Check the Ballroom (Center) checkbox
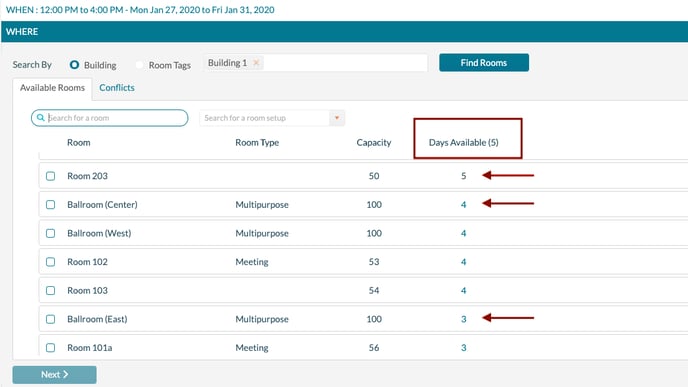 tap(50, 204)
